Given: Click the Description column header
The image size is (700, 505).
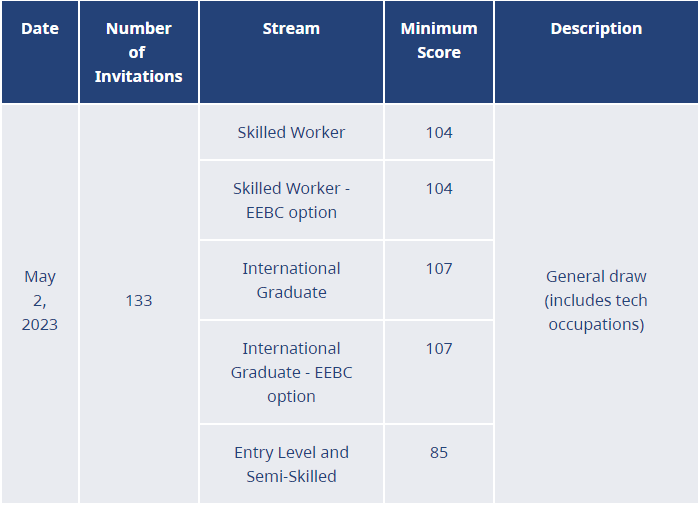Looking at the screenshot, I should coord(596,28).
